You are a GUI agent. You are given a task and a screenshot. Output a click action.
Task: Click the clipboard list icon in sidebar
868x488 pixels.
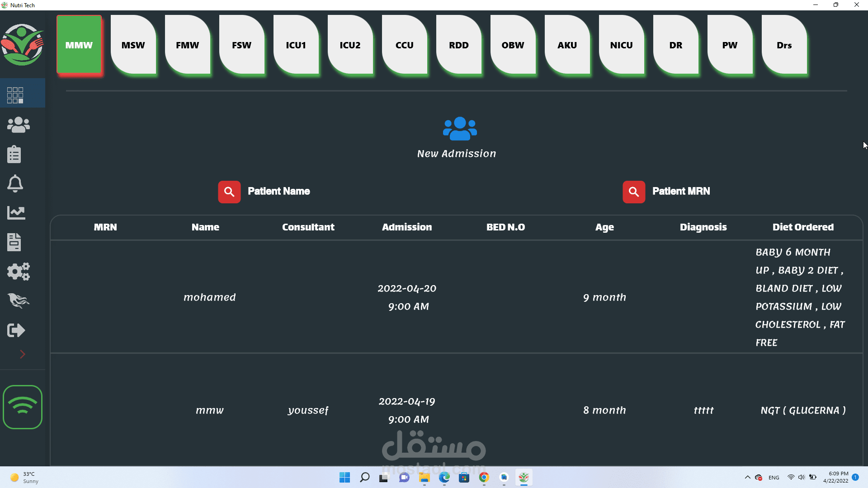14,154
